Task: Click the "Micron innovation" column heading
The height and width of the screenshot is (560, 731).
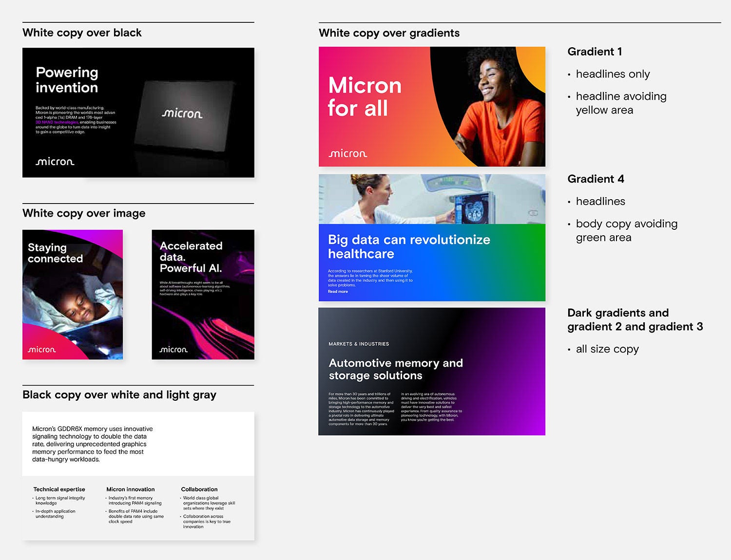Action: coord(131,489)
